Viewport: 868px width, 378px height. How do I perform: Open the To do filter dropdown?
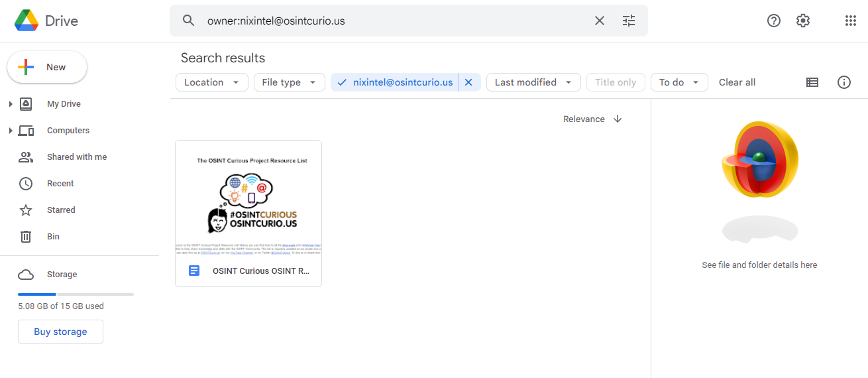point(679,82)
